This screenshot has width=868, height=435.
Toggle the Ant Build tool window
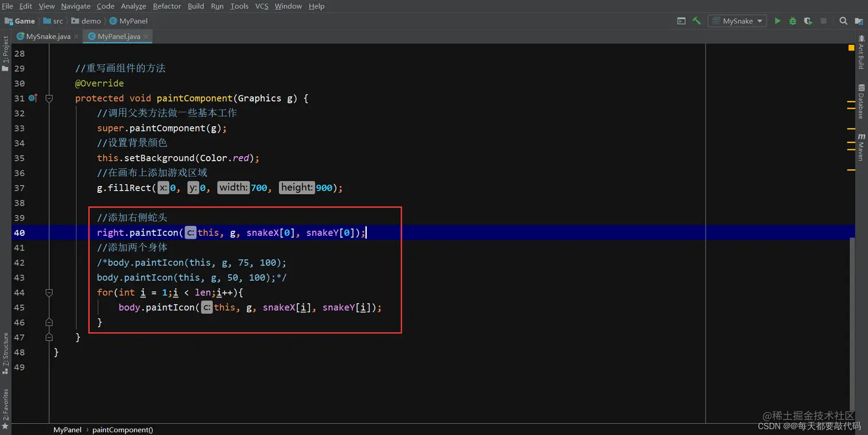[x=861, y=52]
